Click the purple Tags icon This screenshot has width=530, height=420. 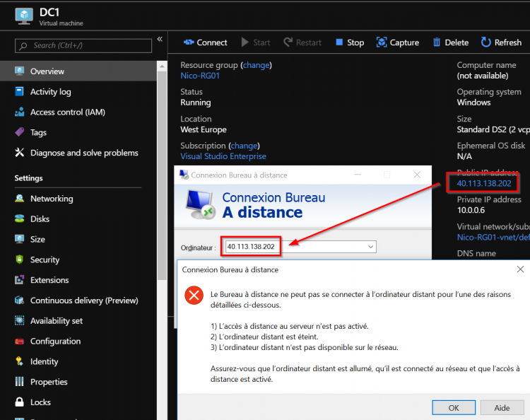click(20, 132)
